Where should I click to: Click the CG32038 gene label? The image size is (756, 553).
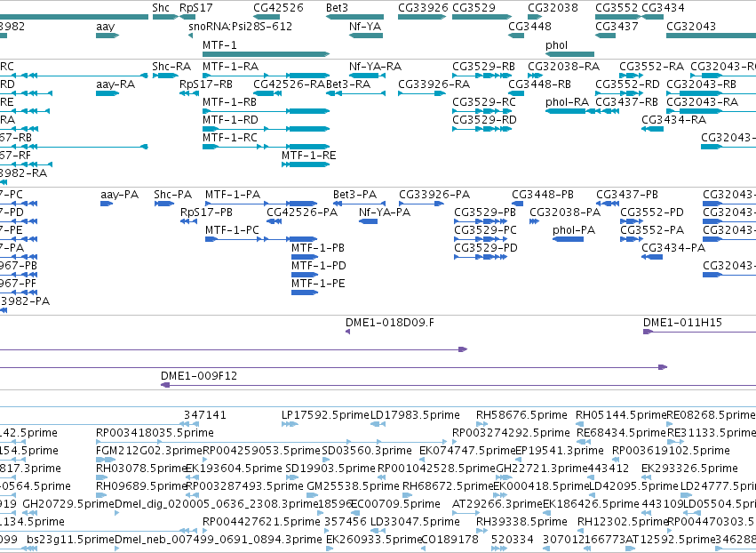coord(553,8)
